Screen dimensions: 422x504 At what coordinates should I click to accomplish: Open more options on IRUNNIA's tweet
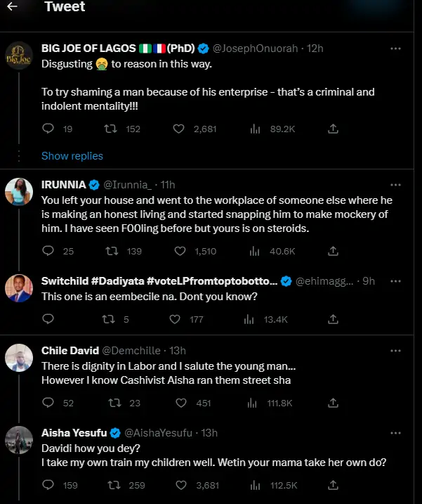(x=395, y=185)
